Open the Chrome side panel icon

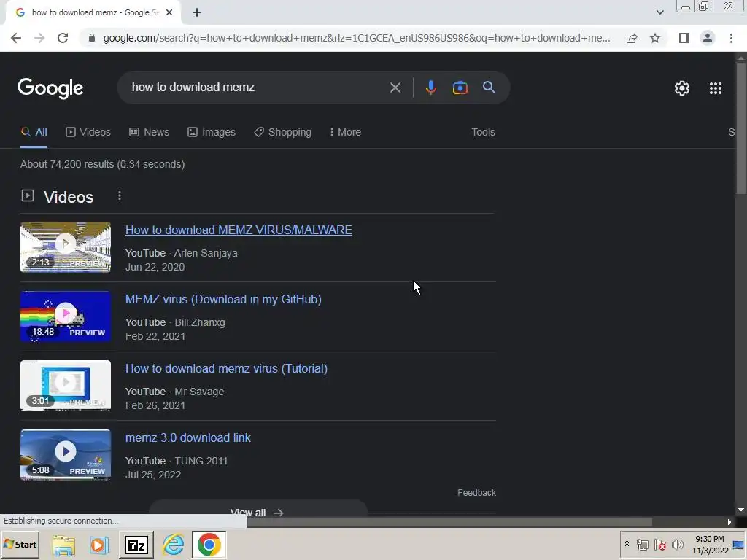coord(684,38)
